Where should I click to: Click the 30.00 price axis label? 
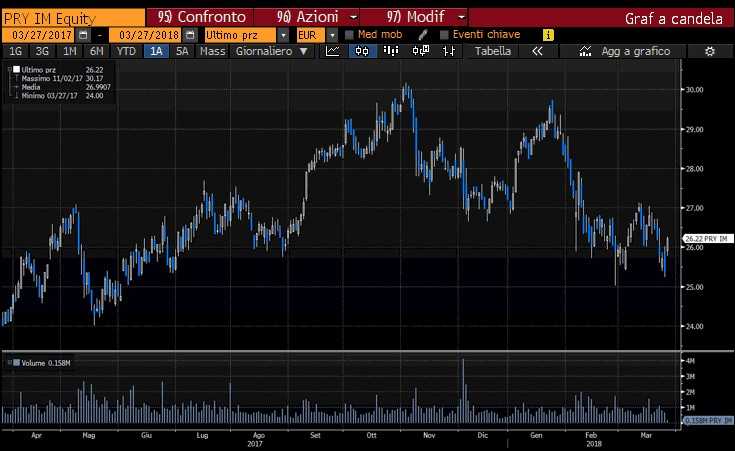click(x=694, y=89)
